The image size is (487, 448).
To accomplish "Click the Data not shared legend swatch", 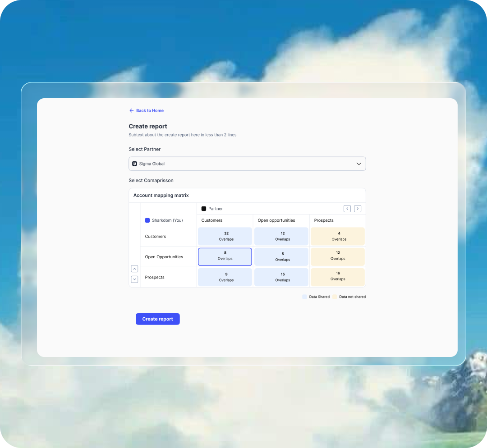I will 335,297.
